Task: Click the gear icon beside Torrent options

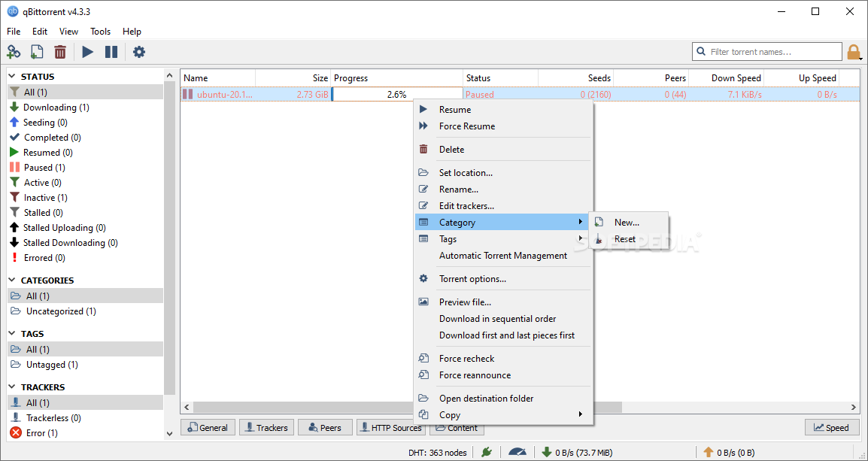Action: pyautogui.click(x=423, y=278)
